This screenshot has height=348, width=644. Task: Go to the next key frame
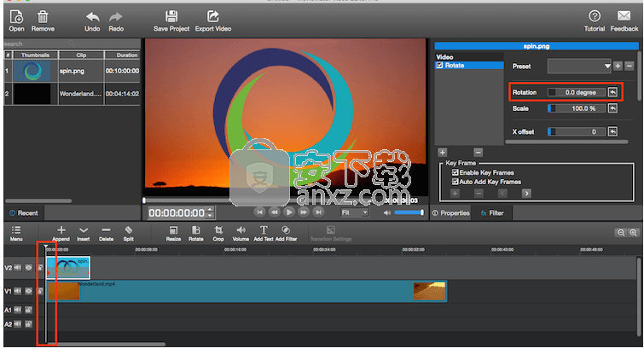click(526, 193)
